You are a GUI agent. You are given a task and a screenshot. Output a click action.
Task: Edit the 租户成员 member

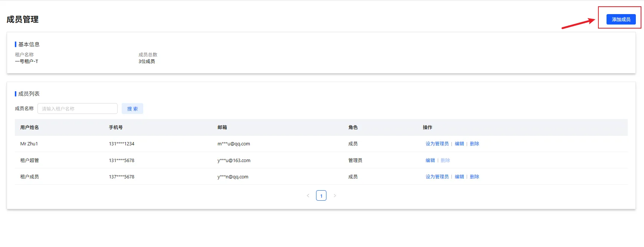[x=459, y=177]
